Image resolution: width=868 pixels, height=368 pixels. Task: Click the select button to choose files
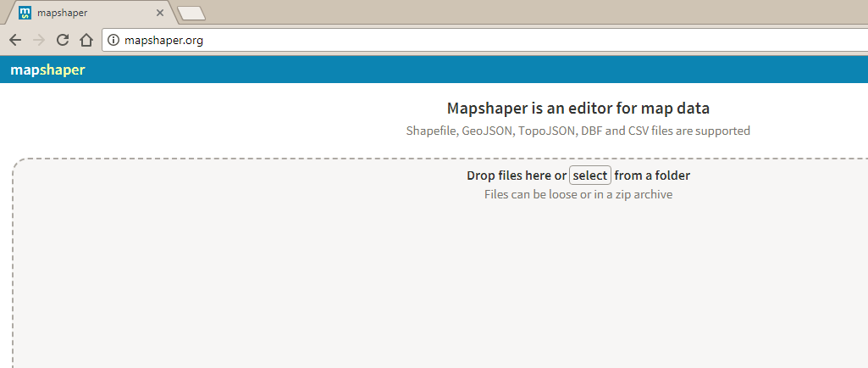[590, 176]
